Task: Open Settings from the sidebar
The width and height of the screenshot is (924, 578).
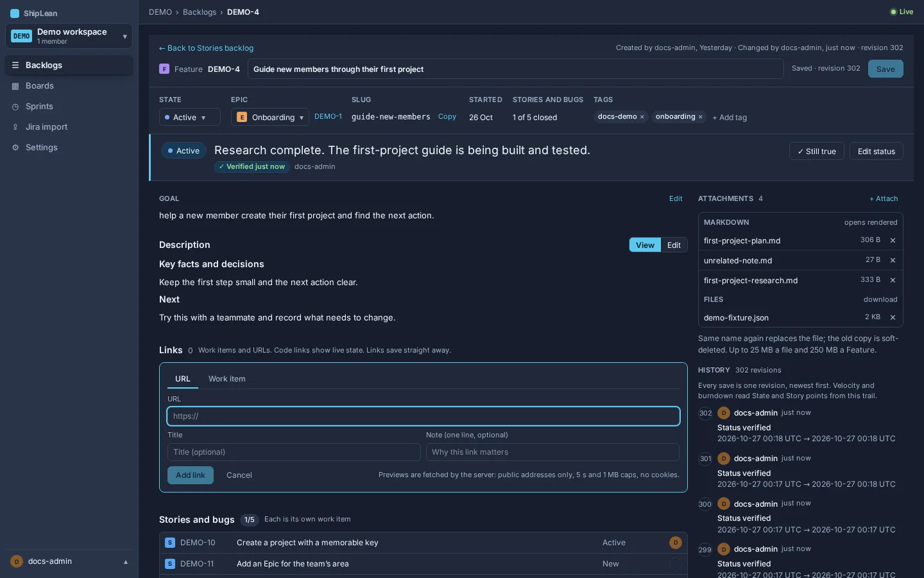Action: (x=69, y=148)
